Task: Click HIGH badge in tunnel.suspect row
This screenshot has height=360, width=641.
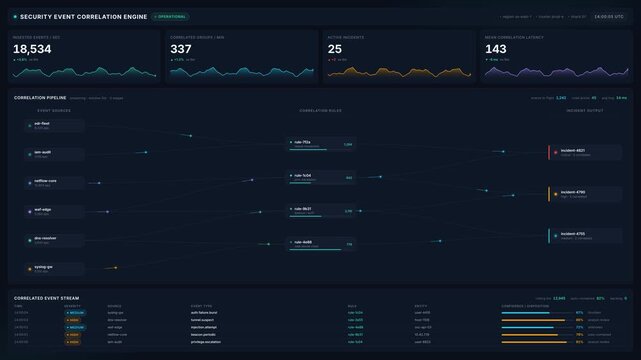Action: click(73, 320)
